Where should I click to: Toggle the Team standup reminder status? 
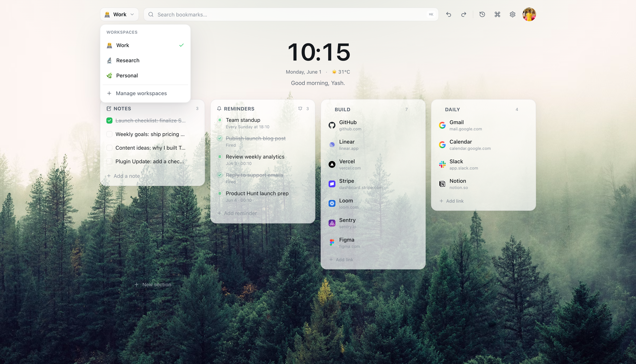[220, 120]
